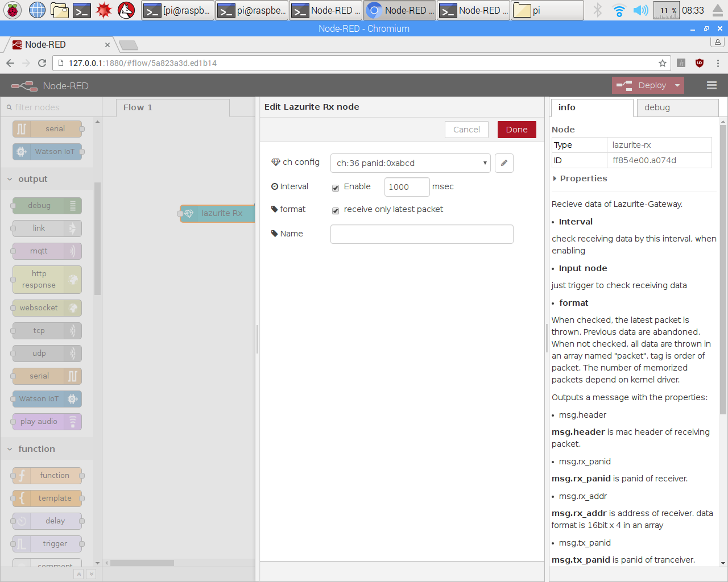Open the Mathematica red star icon
Viewport: 728px width, 582px height.
point(104,10)
